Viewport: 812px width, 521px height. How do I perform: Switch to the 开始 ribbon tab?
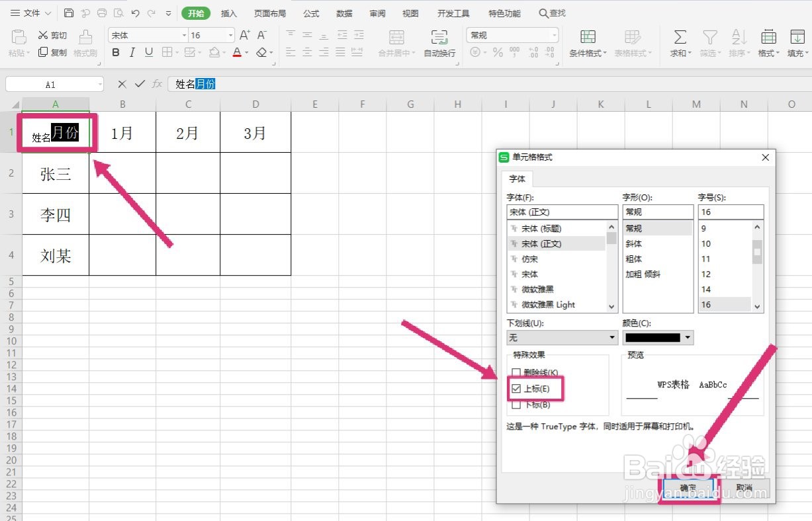pyautogui.click(x=196, y=13)
